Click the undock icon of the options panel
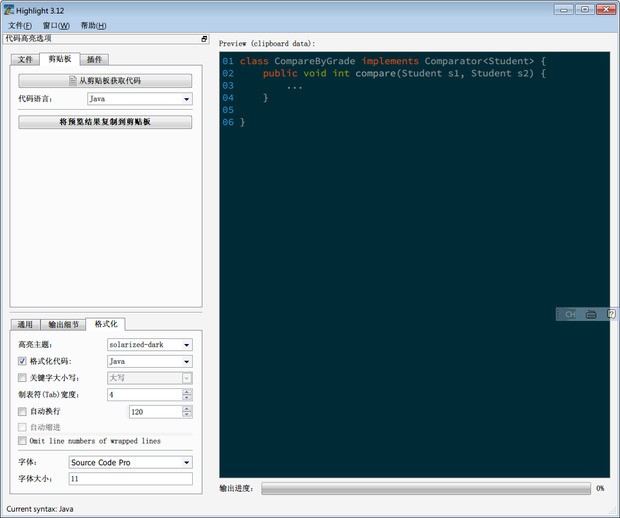Viewport: 620px width, 518px height. [x=204, y=39]
